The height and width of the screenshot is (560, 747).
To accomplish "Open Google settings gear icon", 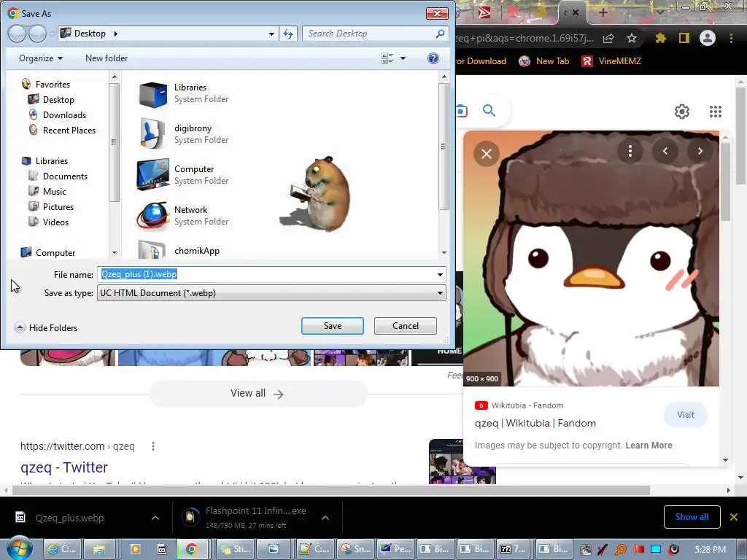I will (x=682, y=112).
